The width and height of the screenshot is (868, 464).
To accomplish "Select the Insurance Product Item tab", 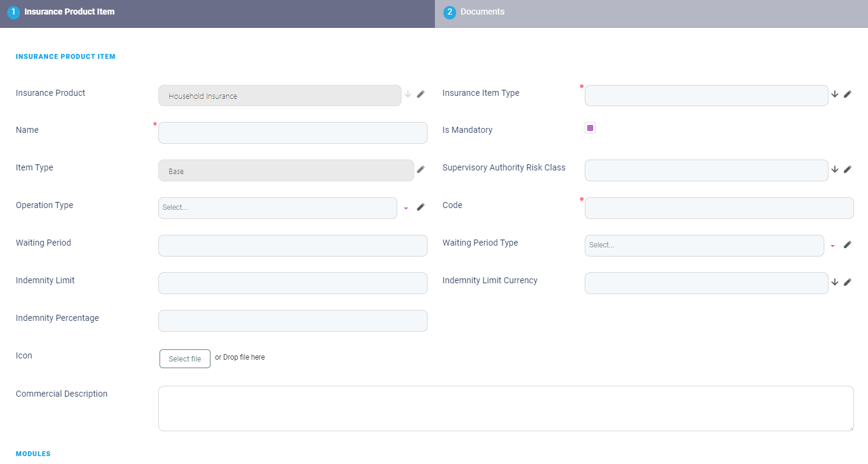I will click(x=69, y=12).
